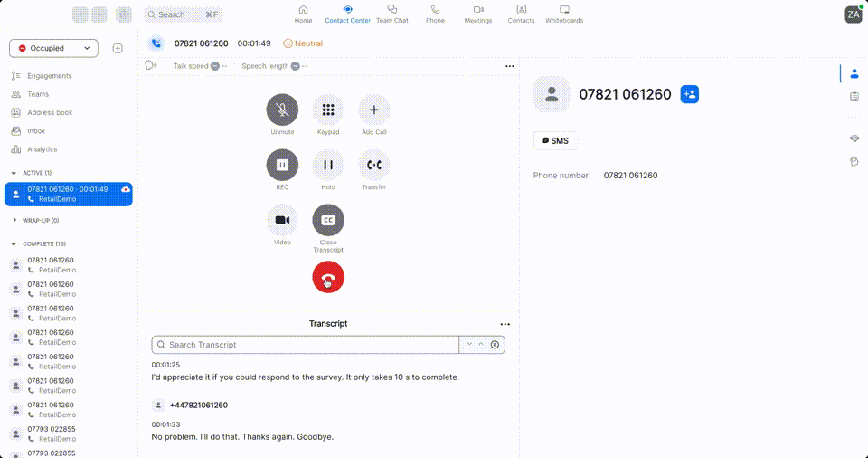The image size is (868, 458).
Task: Unmute the microphone
Action: click(282, 110)
